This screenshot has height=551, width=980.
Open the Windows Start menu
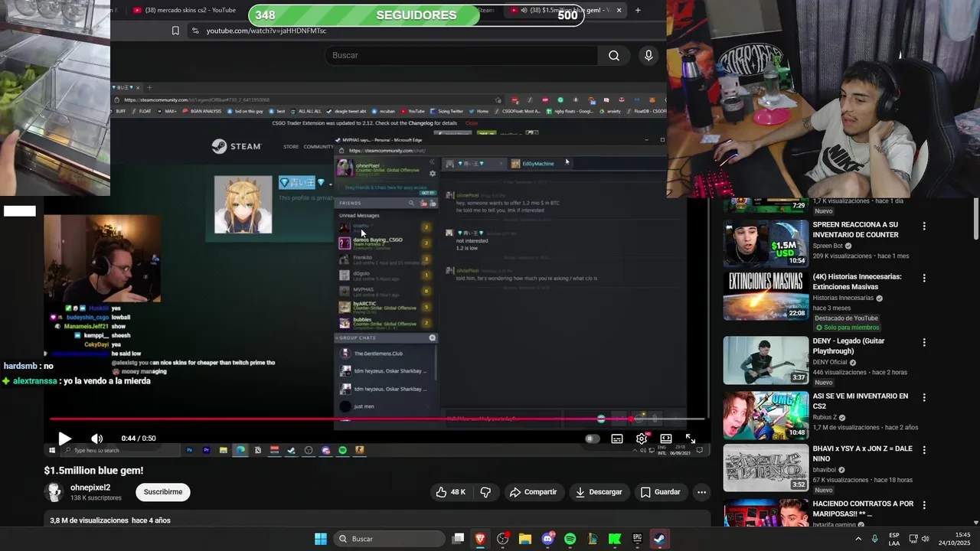(x=321, y=539)
